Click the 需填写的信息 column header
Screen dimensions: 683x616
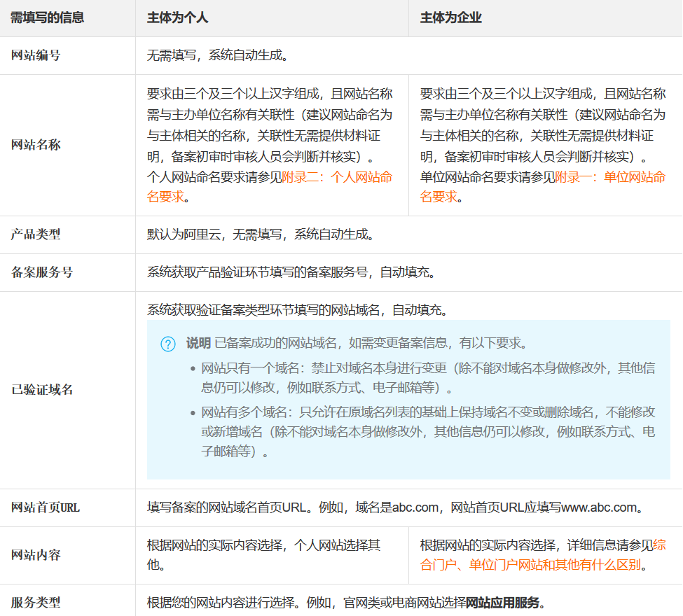tap(48, 17)
